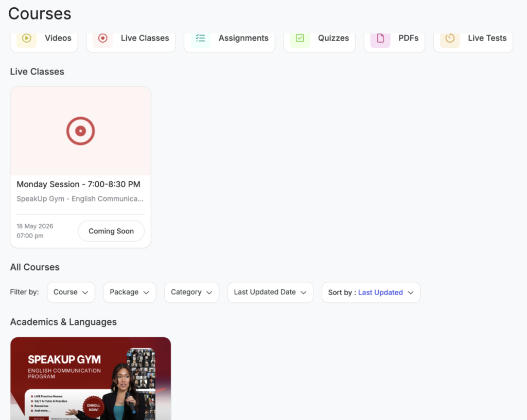Image resolution: width=527 pixels, height=420 pixels.
Task: Click the Live Tests timer icon
Action: click(450, 38)
